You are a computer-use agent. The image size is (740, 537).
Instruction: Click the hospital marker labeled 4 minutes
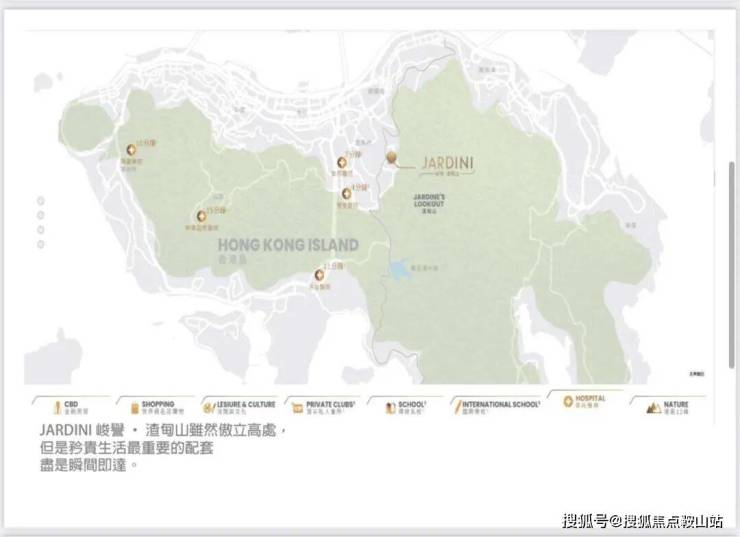coord(347,193)
